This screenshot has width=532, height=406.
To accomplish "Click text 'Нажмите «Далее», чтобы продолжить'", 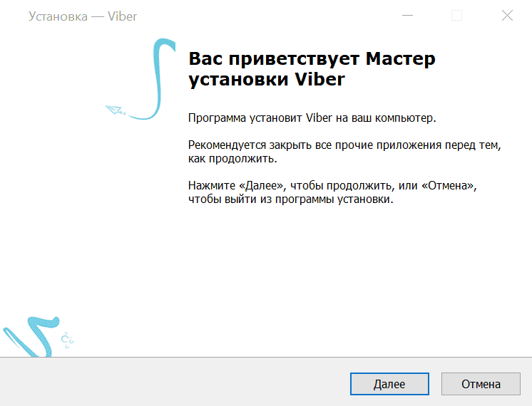I will tap(291, 186).
